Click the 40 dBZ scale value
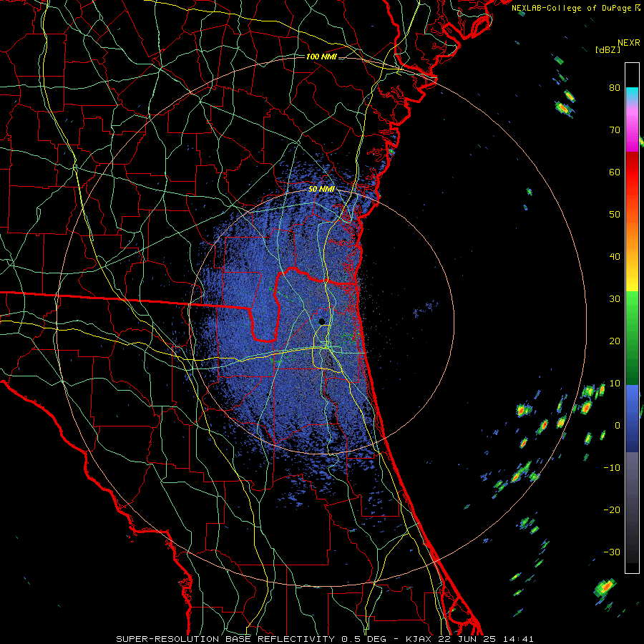 pyautogui.click(x=615, y=257)
